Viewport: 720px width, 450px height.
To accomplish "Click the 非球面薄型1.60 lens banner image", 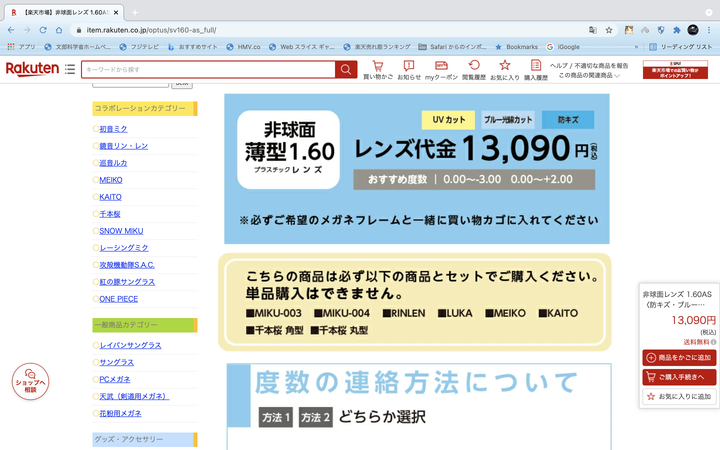I will [416, 169].
